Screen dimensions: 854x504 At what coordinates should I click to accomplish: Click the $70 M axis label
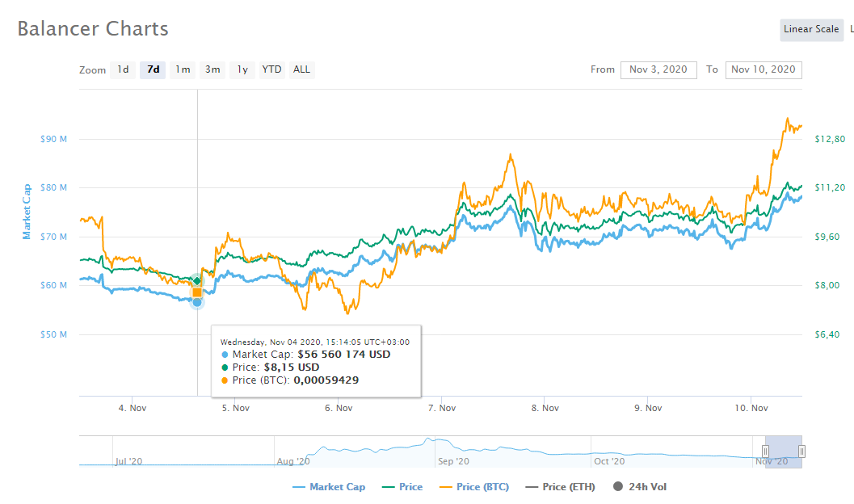[x=53, y=237]
